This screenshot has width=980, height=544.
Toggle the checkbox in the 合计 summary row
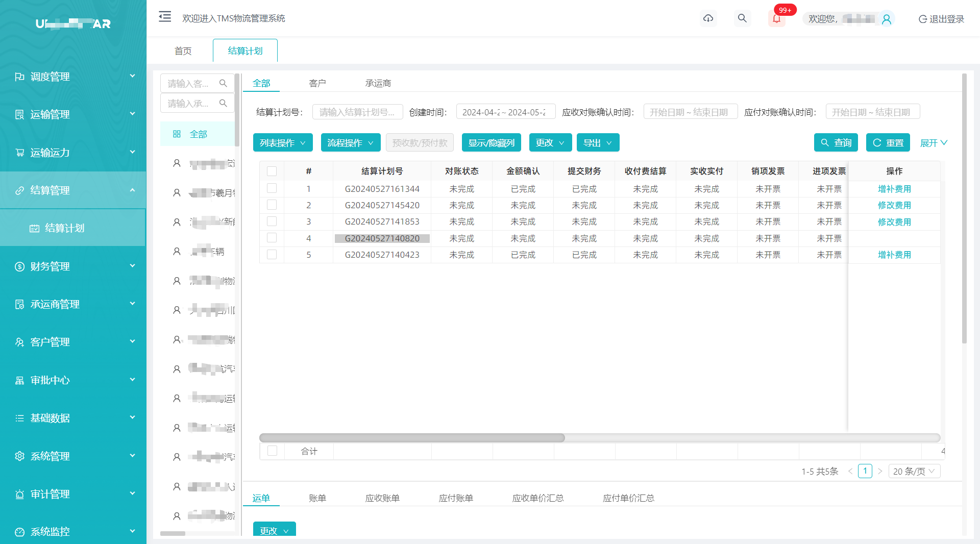pyautogui.click(x=272, y=451)
